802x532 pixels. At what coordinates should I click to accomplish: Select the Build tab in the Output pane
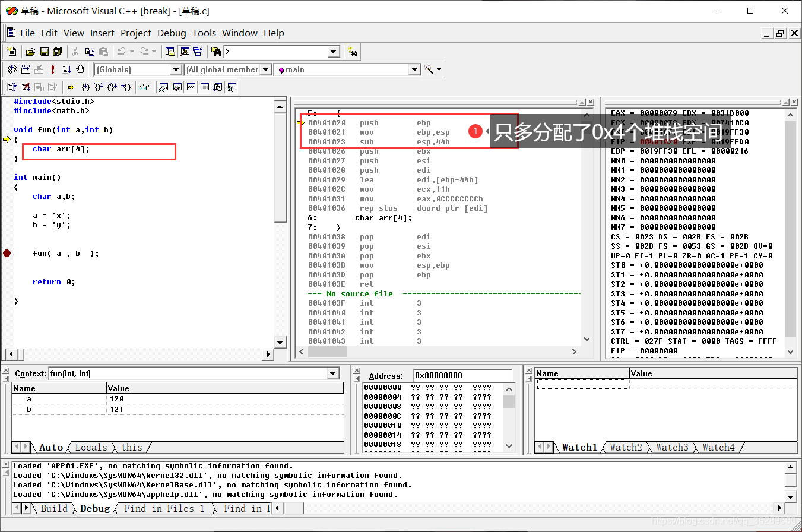(54, 508)
